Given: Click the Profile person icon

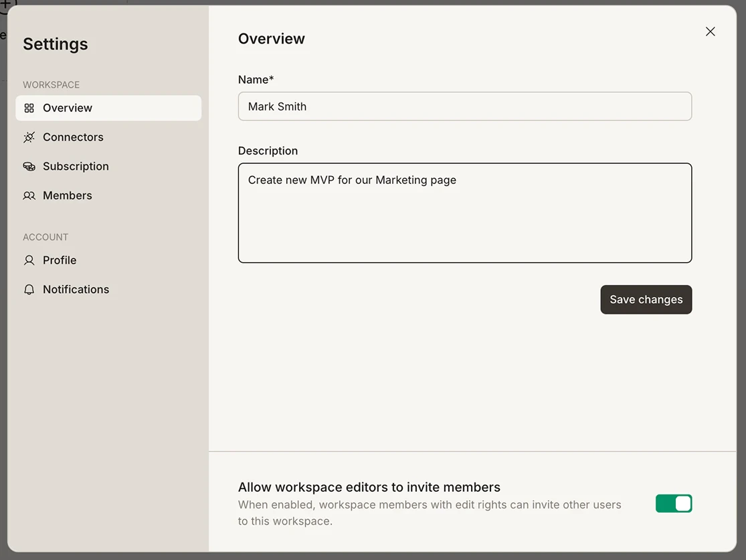Looking at the screenshot, I should [29, 260].
